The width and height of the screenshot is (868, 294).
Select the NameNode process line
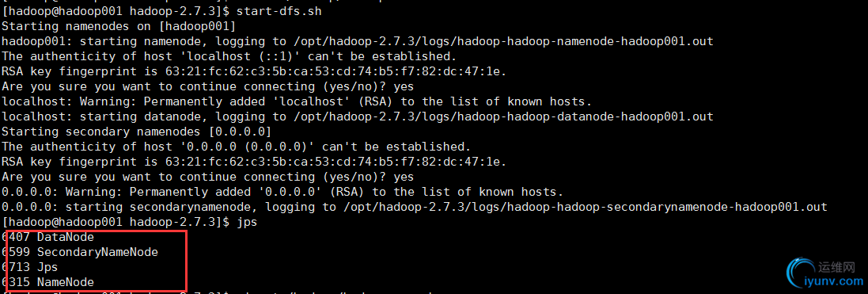[48, 282]
